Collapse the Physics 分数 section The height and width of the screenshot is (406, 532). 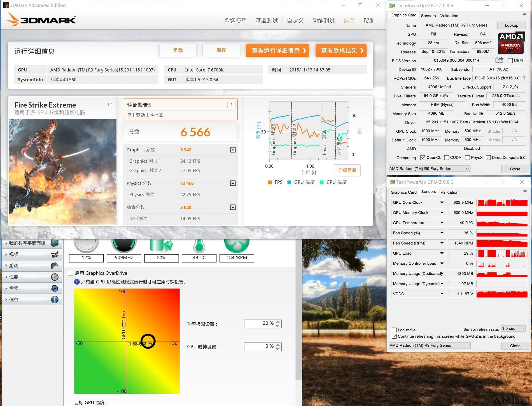(x=233, y=183)
